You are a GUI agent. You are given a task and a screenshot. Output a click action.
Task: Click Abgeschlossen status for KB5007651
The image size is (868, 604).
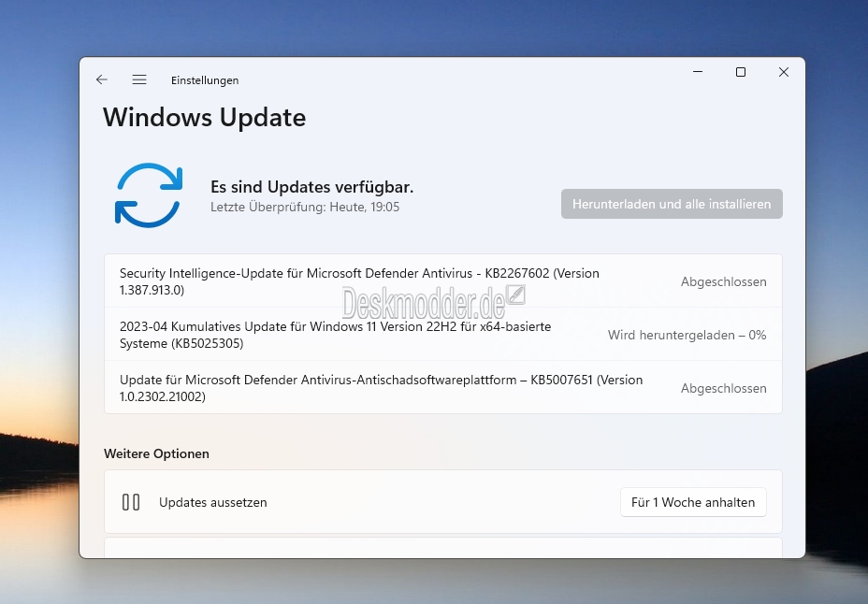tap(724, 388)
